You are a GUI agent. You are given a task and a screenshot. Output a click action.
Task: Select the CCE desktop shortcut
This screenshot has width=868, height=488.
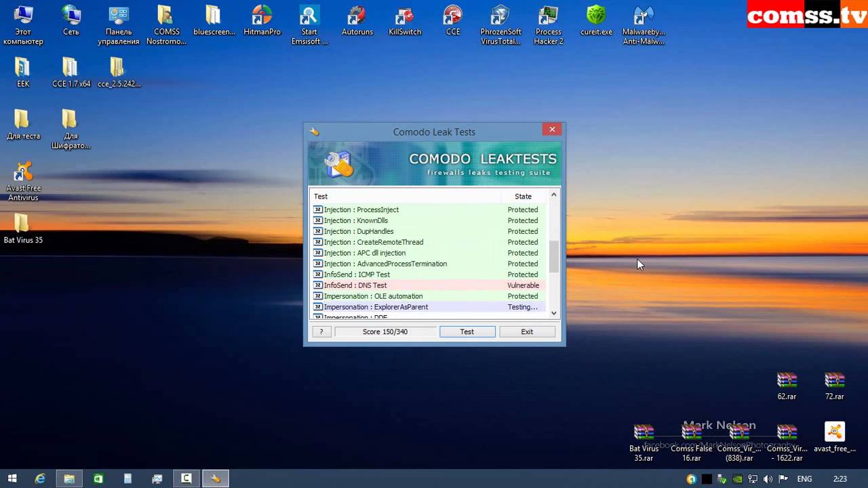point(453,20)
